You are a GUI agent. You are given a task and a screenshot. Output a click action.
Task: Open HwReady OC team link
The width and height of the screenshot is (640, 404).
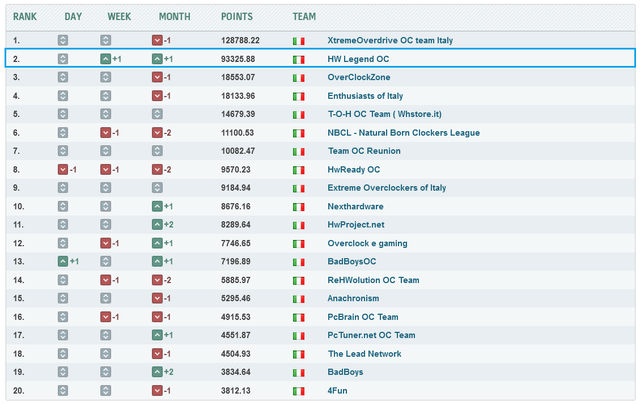click(x=353, y=170)
